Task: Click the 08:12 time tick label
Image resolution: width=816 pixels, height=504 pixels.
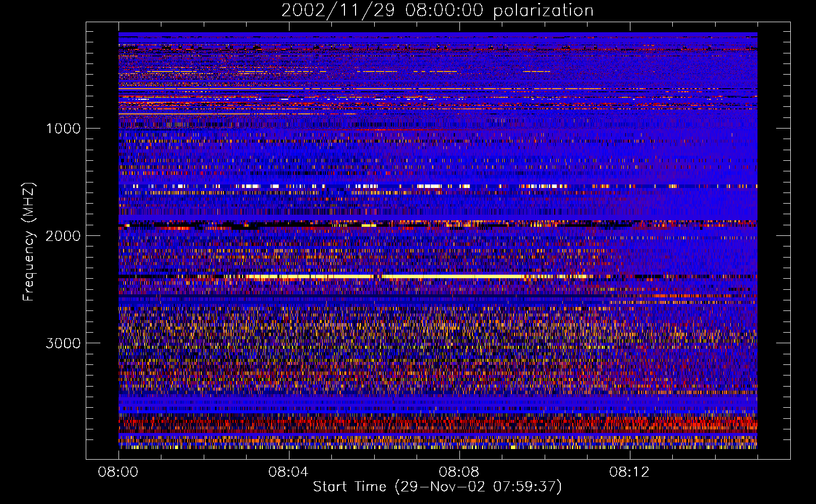Action: point(629,472)
